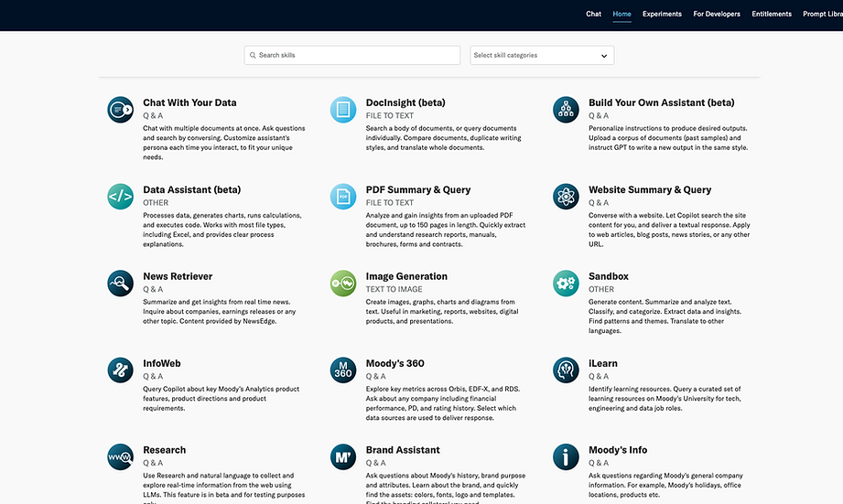Open the News Retriever title

(x=178, y=276)
